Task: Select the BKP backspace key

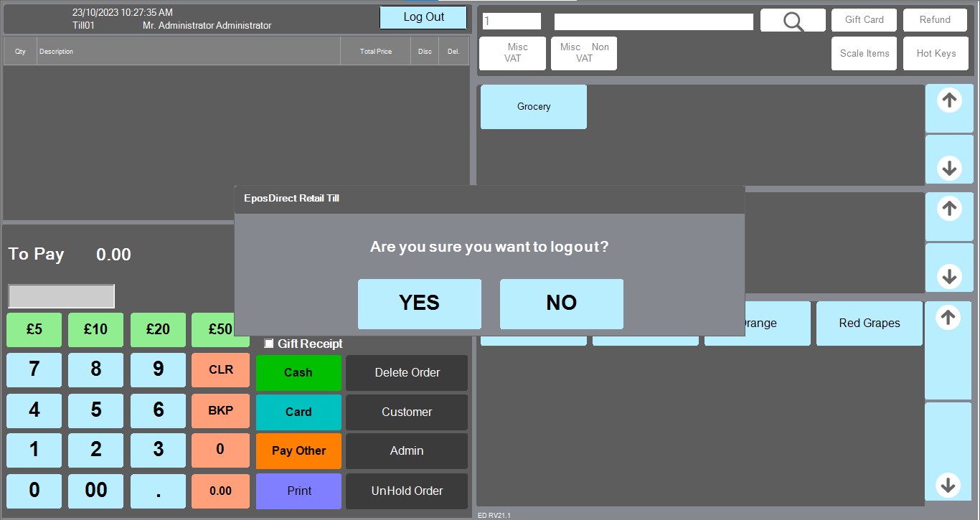Action: 220,410
